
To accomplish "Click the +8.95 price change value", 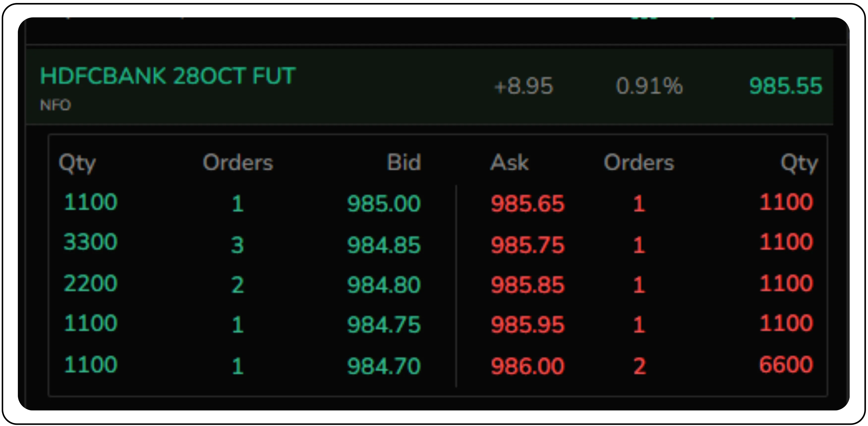I will coord(523,86).
